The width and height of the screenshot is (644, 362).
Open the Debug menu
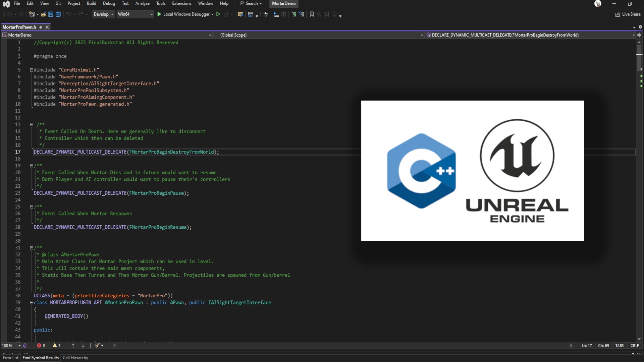pos(109,3)
